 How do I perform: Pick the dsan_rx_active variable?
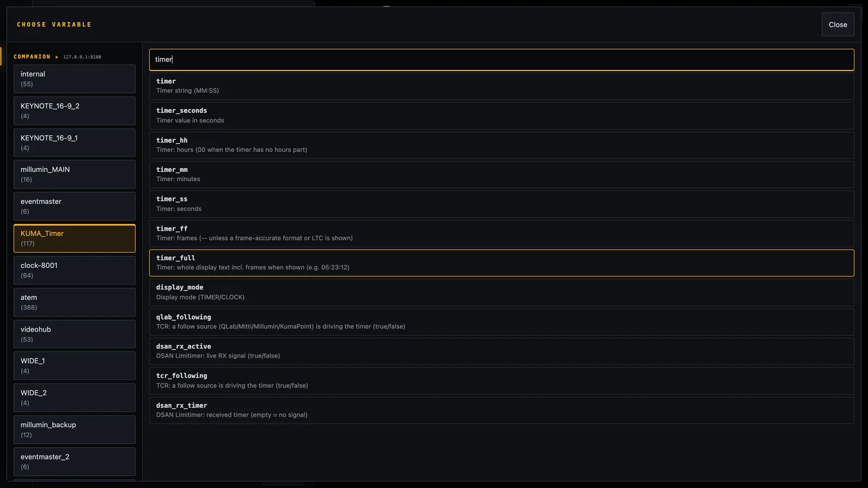coord(501,351)
